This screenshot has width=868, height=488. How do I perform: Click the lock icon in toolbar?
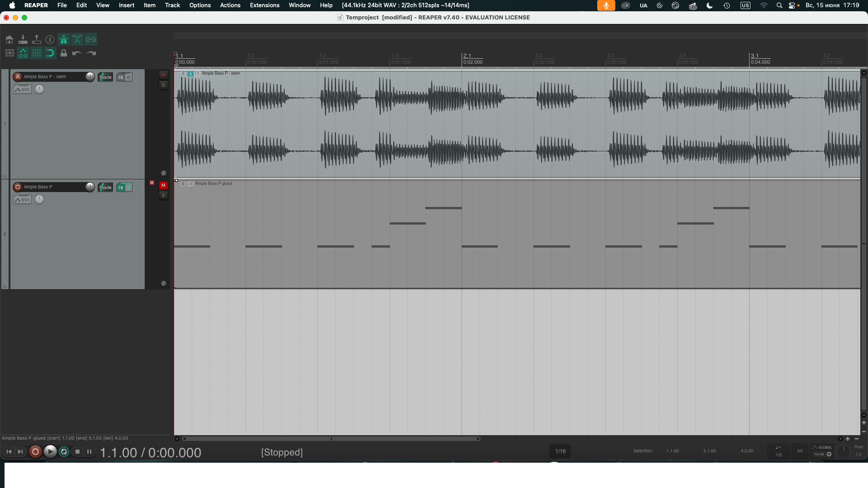[64, 53]
